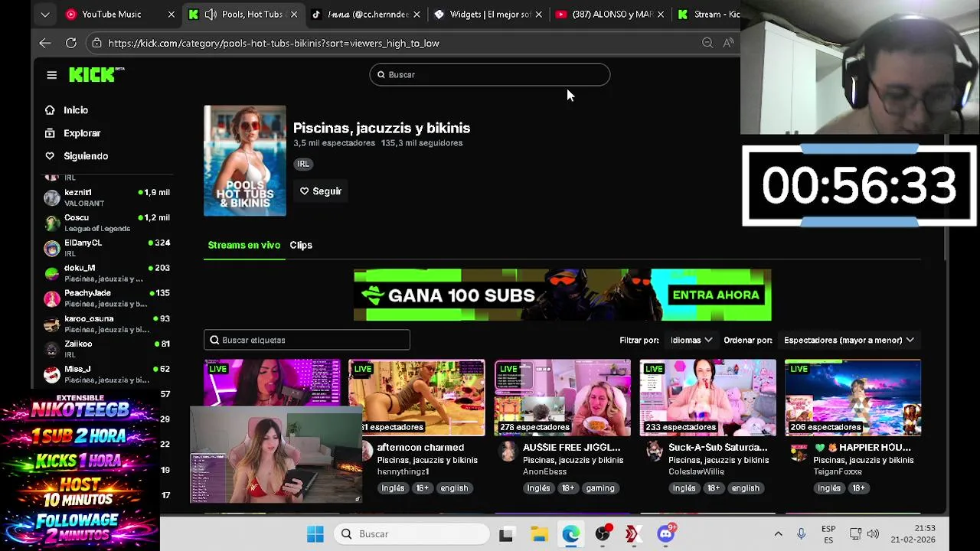
Task: Click the microphone icon in system tray
Action: click(801, 533)
